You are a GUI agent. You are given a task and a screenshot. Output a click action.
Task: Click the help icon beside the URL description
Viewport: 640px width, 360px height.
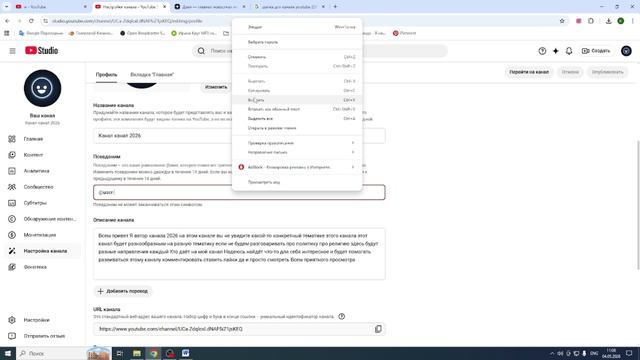pyautogui.click(x=342, y=316)
